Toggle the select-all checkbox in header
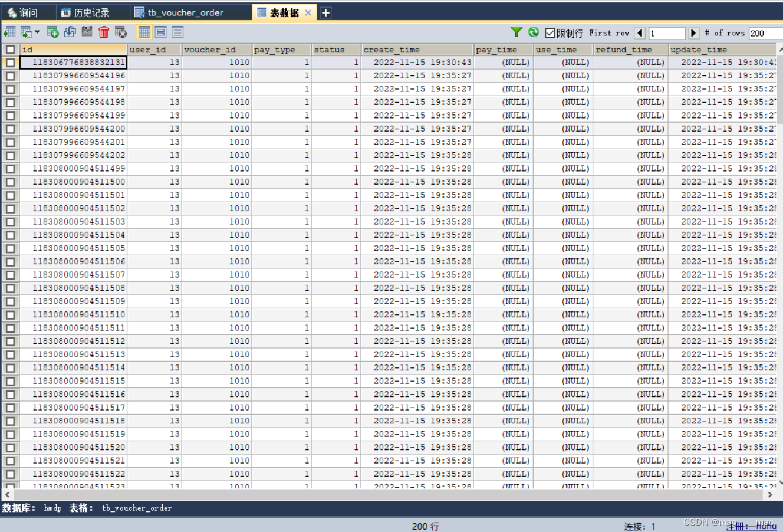Screen dimensions: 783x532 point(10,50)
